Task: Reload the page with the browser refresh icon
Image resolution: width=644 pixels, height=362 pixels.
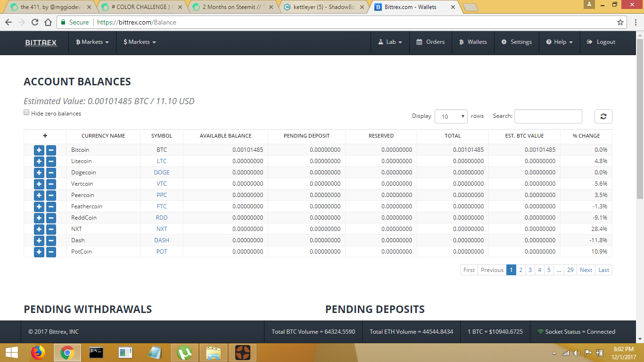Action: tap(35, 22)
